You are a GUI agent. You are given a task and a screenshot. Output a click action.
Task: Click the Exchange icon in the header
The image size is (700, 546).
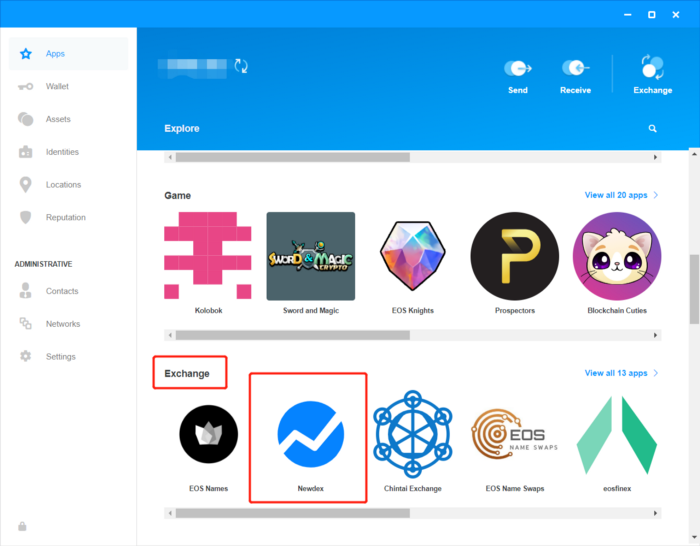click(x=653, y=67)
